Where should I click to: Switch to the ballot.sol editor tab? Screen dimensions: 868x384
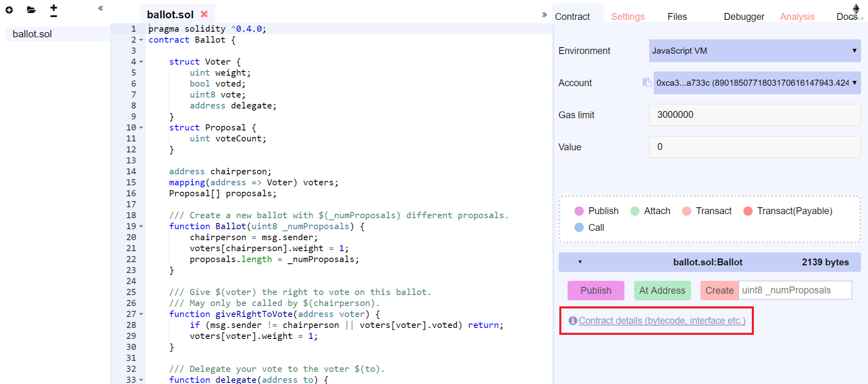click(170, 15)
